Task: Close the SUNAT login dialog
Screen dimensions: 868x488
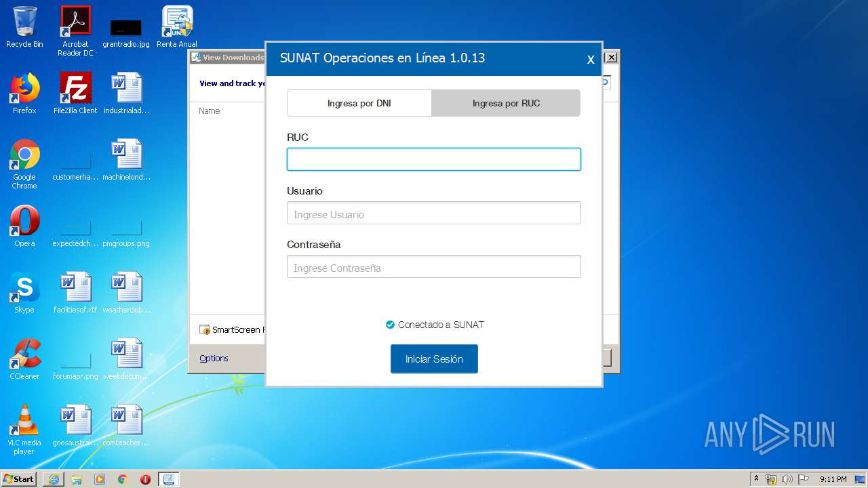Action: point(591,60)
